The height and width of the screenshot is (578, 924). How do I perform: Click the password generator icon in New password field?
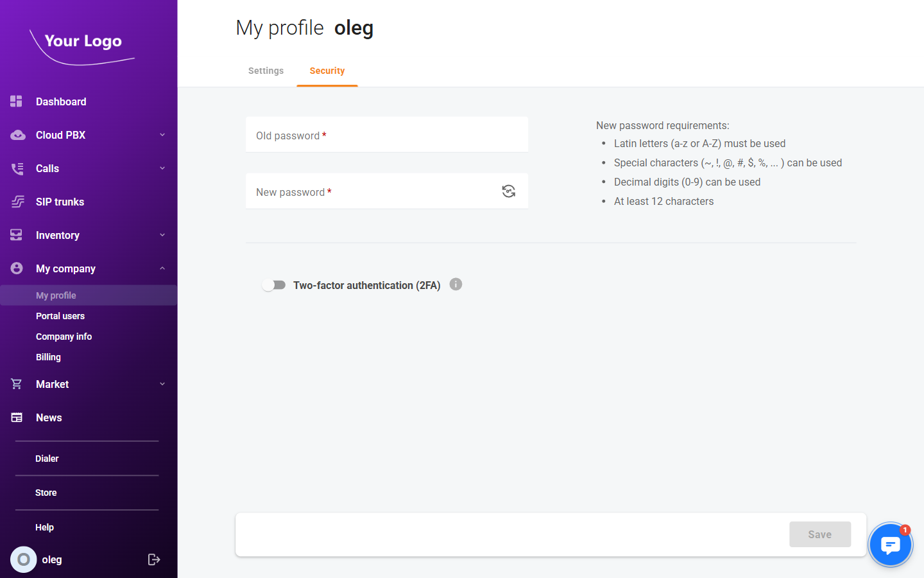click(x=508, y=191)
